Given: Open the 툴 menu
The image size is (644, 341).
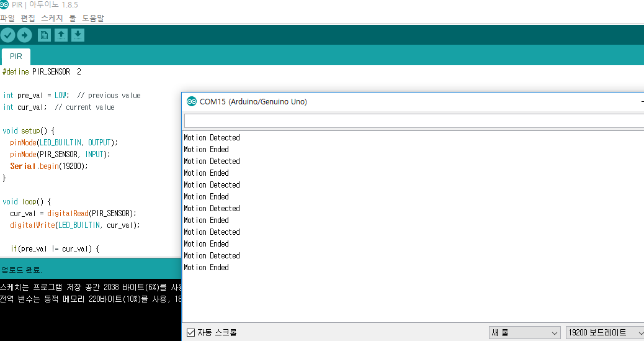Looking at the screenshot, I should pos(73,18).
